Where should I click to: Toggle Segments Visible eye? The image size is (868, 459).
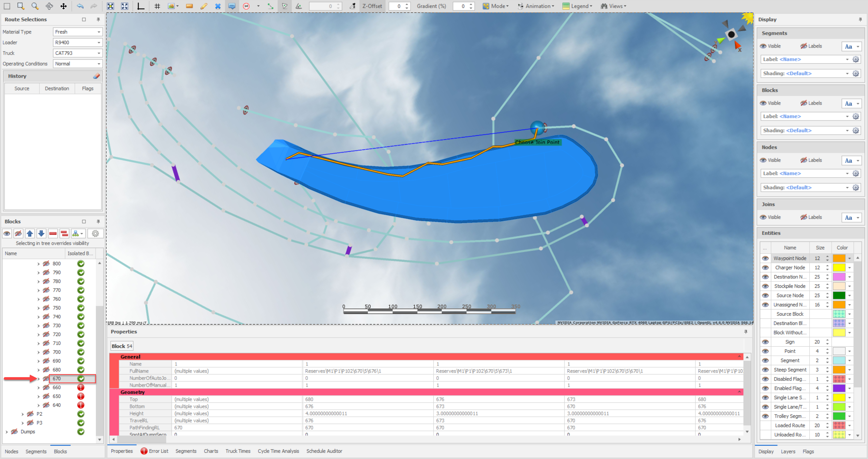pos(763,46)
